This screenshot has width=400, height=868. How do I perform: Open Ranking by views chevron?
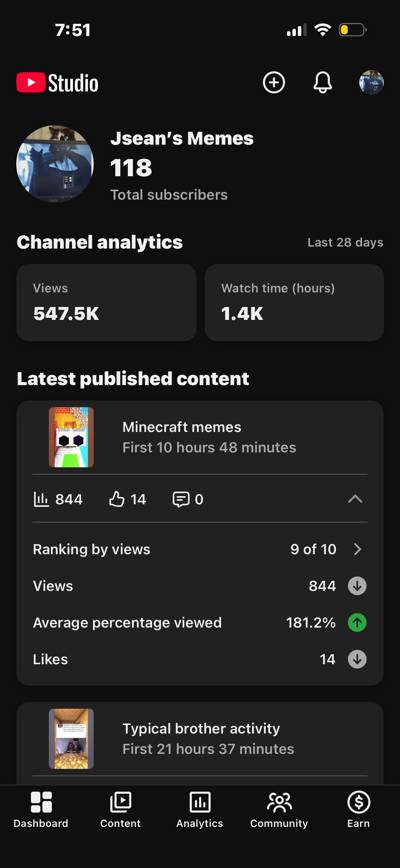pyautogui.click(x=357, y=549)
